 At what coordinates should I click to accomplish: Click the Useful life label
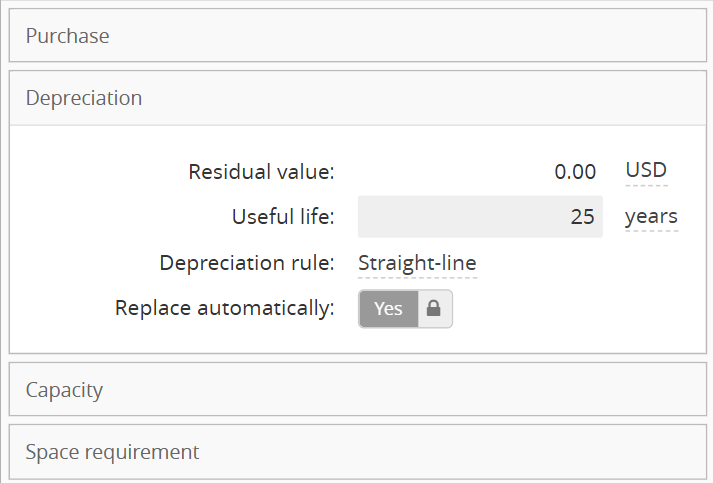(283, 217)
